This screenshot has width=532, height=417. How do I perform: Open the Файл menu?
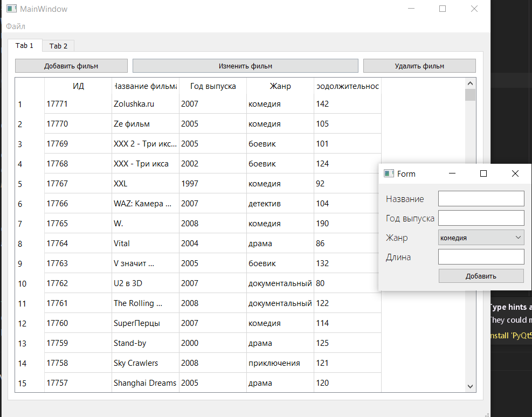(x=16, y=26)
